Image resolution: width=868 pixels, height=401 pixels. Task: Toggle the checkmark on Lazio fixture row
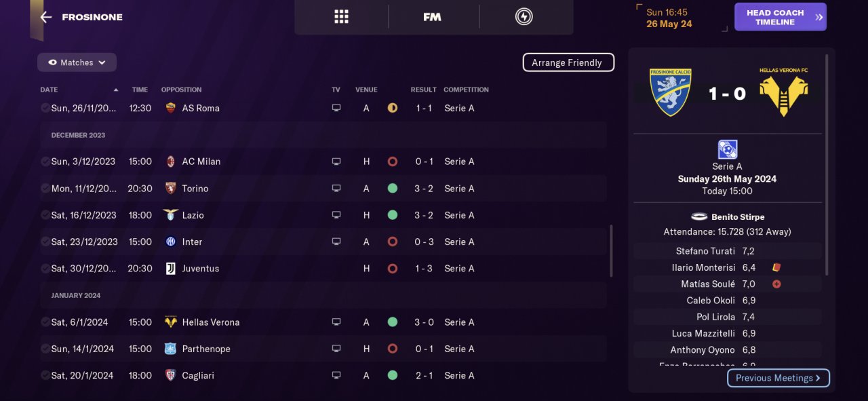tap(45, 215)
